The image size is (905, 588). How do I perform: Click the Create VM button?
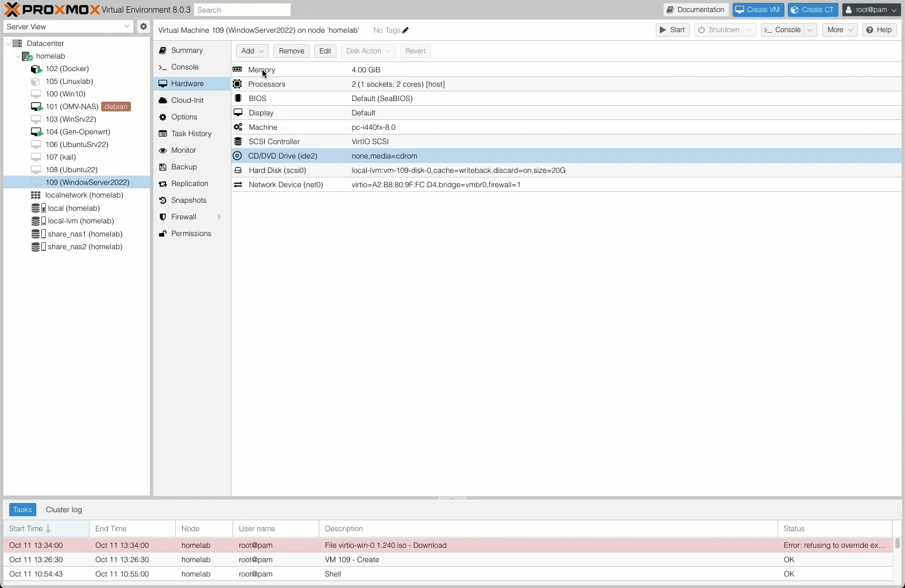click(758, 10)
